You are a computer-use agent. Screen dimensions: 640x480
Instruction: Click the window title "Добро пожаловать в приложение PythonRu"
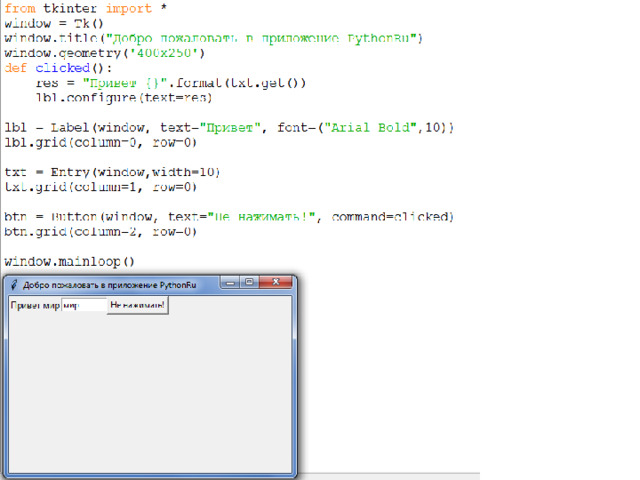tap(110, 285)
